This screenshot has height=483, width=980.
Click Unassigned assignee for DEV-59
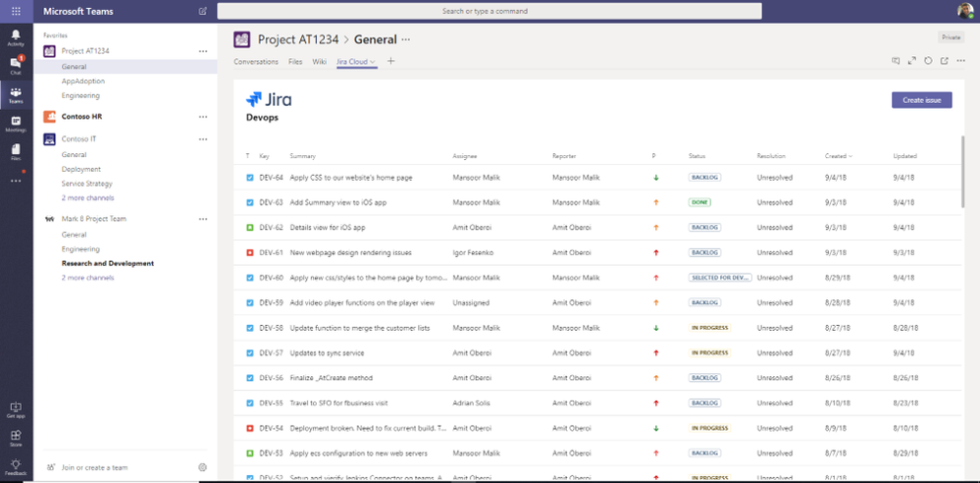pos(471,302)
